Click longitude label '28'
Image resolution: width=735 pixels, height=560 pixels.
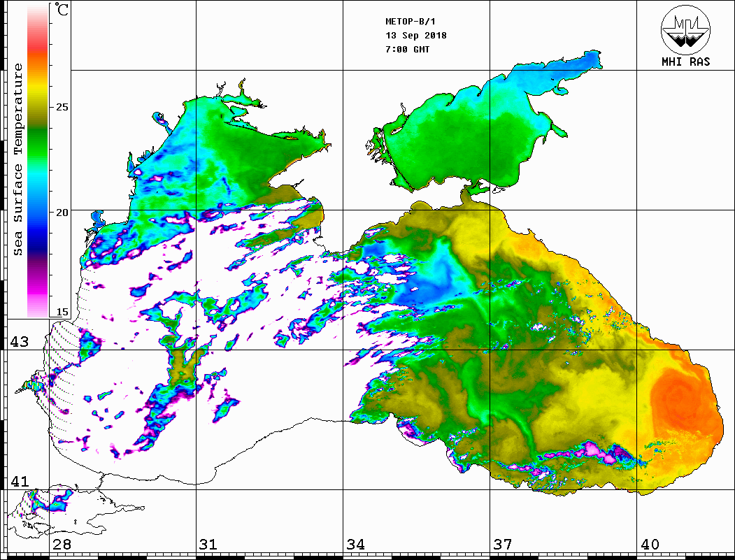pyautogui.click(x=62, y=545)
